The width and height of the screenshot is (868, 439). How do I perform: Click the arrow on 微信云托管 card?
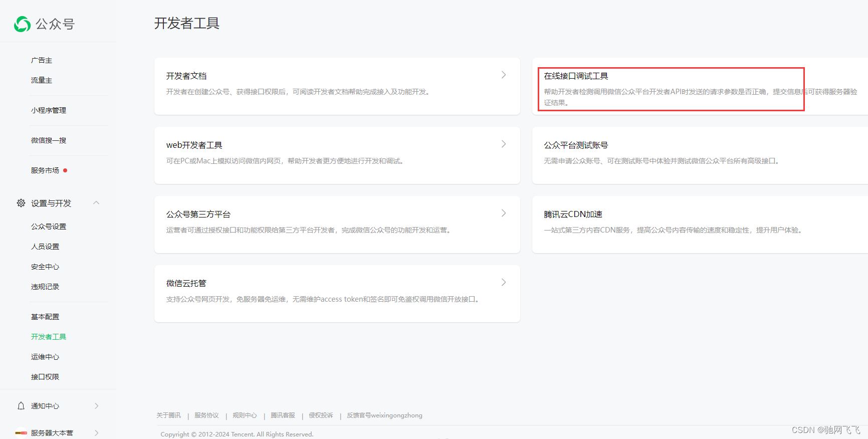504,282
